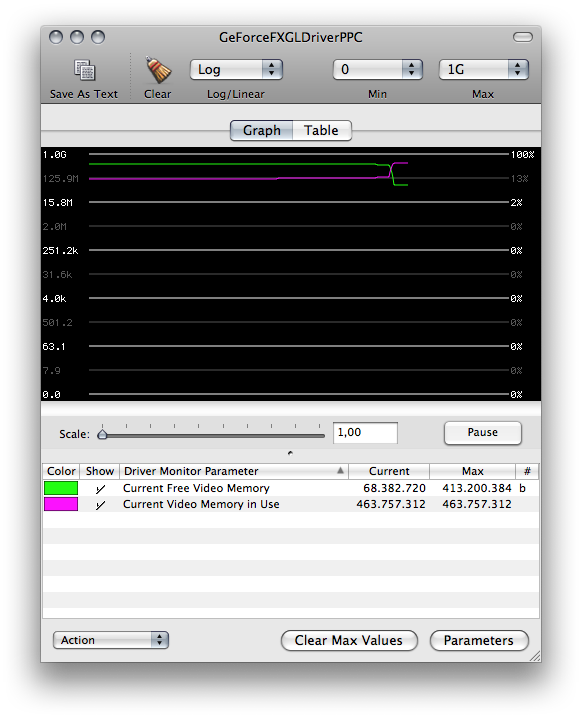Switch to the Table tab
The width and height of the screenshot is (582, 718).
tap(321, 131)
